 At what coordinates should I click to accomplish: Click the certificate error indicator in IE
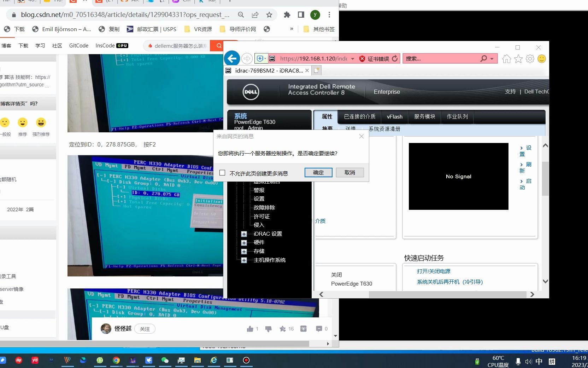click(374, 59)
